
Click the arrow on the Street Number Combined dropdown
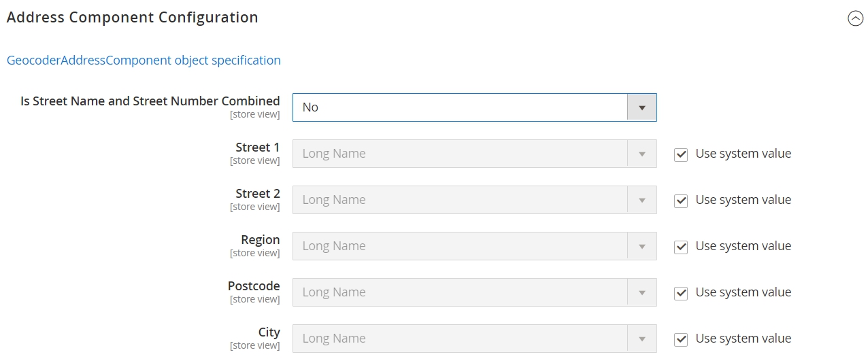coord(641,107)
